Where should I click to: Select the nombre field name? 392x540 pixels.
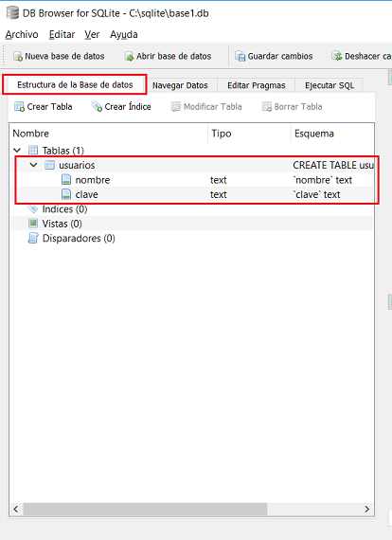(93, 180)
